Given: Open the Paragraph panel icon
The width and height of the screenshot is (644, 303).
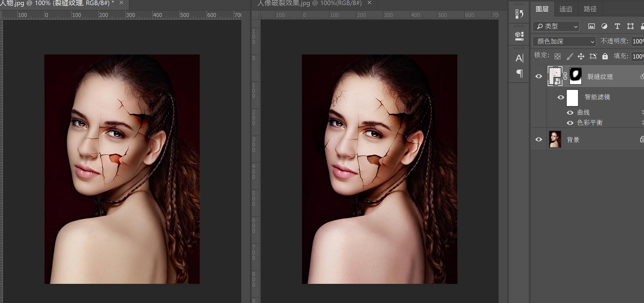Looking at the screenshot, I should (519, 73).
